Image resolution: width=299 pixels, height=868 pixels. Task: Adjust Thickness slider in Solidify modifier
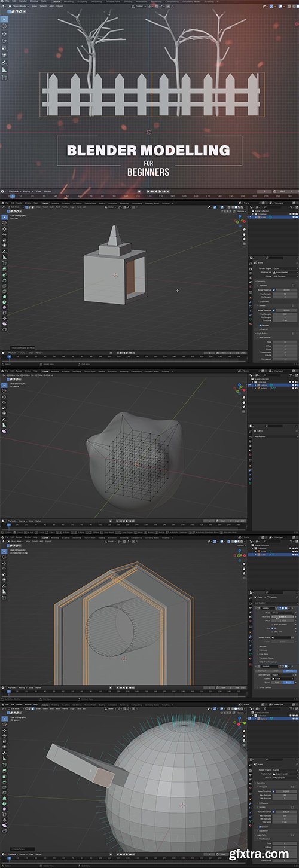(x=283, y=617)
